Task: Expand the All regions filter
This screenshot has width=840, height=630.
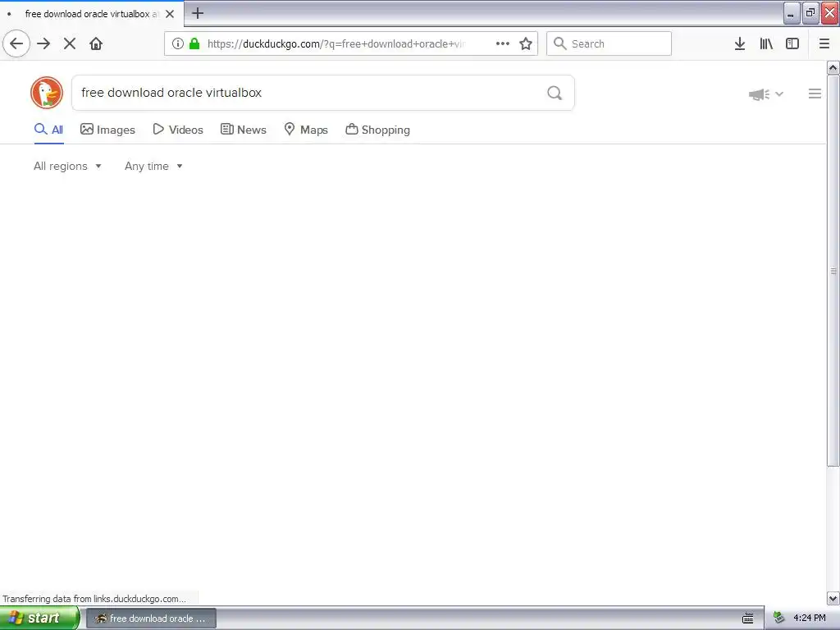Action: tap(67, 166)
